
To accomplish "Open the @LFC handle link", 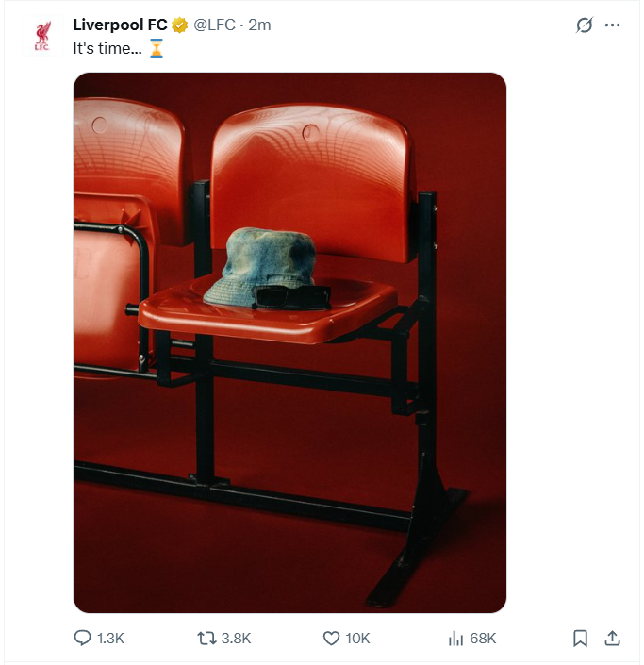I will (214, 25).
